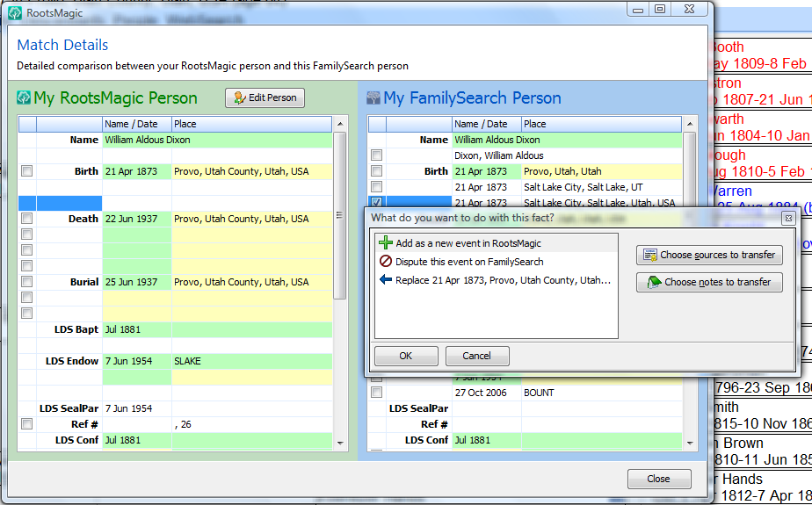Click the RootsMagic table scrollbar thumb
This screenshot has width=812, height=505.
coord(340,215)
